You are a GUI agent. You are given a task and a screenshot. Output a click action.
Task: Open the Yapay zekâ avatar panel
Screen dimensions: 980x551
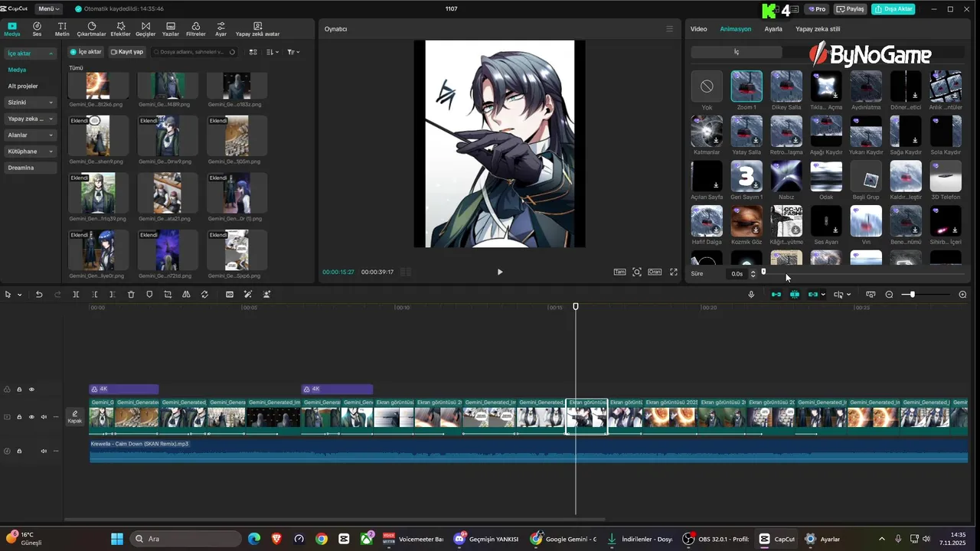[x=257, y=29]
